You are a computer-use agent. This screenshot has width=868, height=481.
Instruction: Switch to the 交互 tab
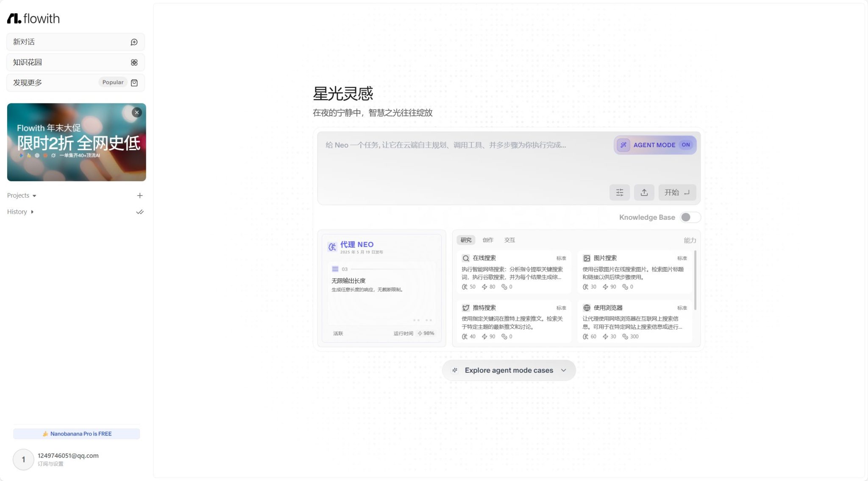(509, 240)
